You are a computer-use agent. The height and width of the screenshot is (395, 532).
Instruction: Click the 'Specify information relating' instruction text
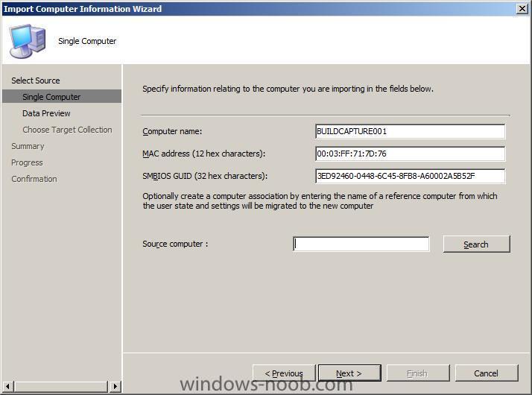point(288,89)
